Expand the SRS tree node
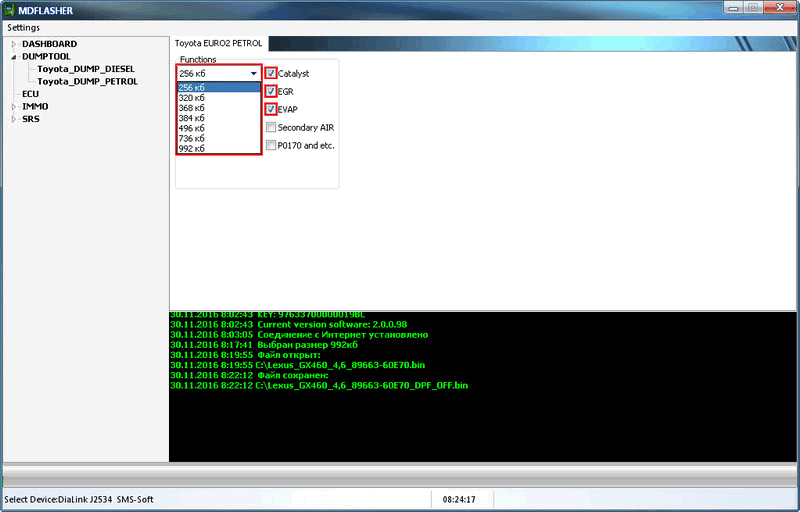 pos(14,119)
